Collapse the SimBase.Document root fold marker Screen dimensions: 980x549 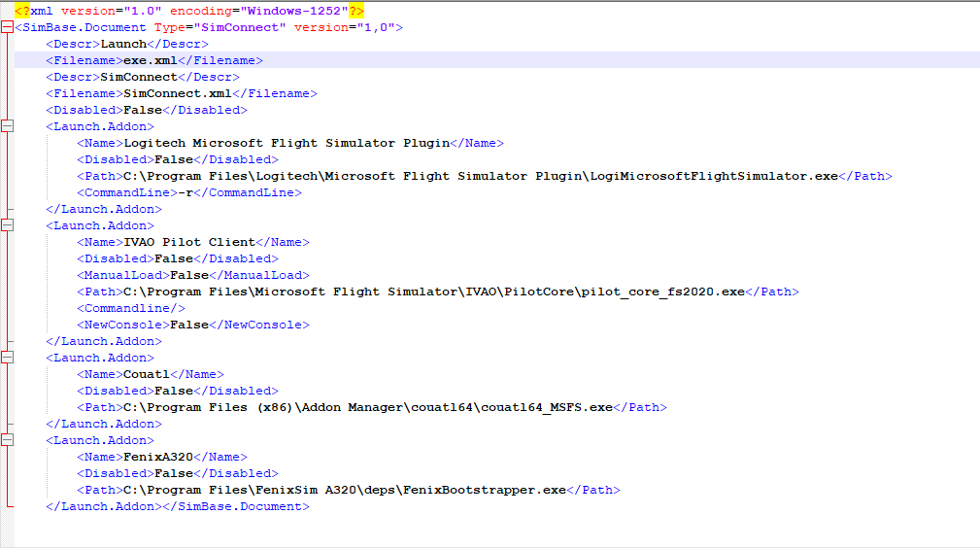coord(7,27)
